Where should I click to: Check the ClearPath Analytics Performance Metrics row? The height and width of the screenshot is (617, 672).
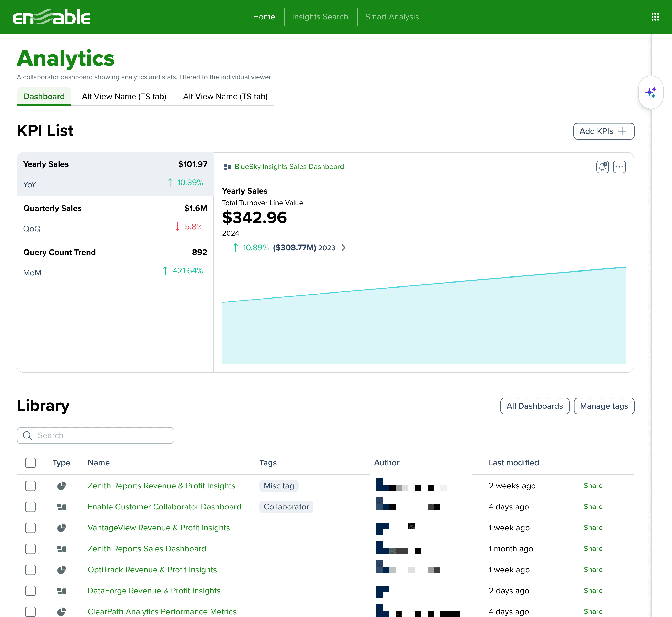point(30,612)
